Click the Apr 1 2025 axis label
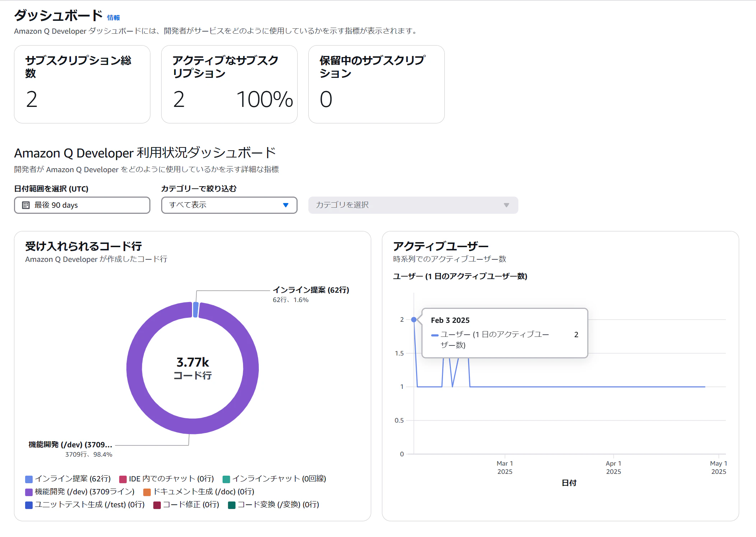 tap(613, 468)
